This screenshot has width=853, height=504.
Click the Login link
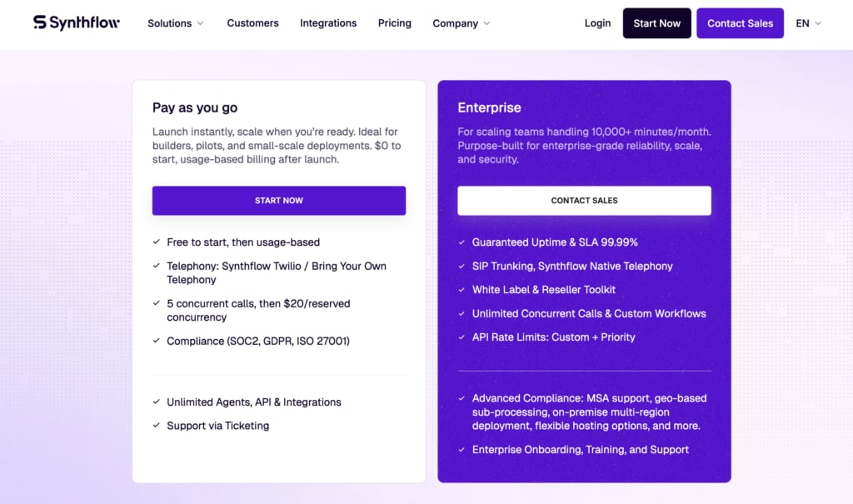tap(598, 22)
